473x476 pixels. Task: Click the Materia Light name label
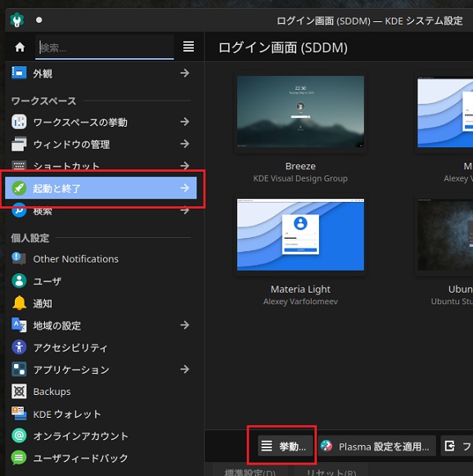pos(300,290)
